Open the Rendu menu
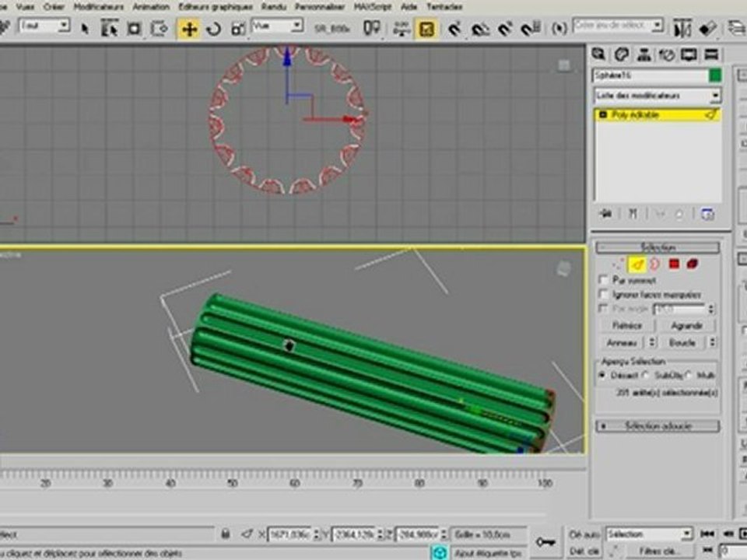Image resolution: width=747 pixels, height=560 pixels. [x=273, y=7]
